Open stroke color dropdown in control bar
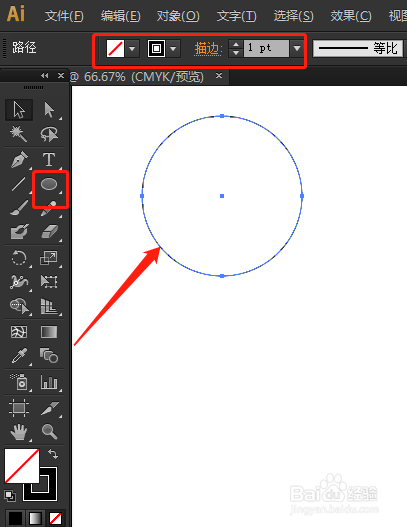The width and height of the screenshot is (407, 527). click(173, 49)
